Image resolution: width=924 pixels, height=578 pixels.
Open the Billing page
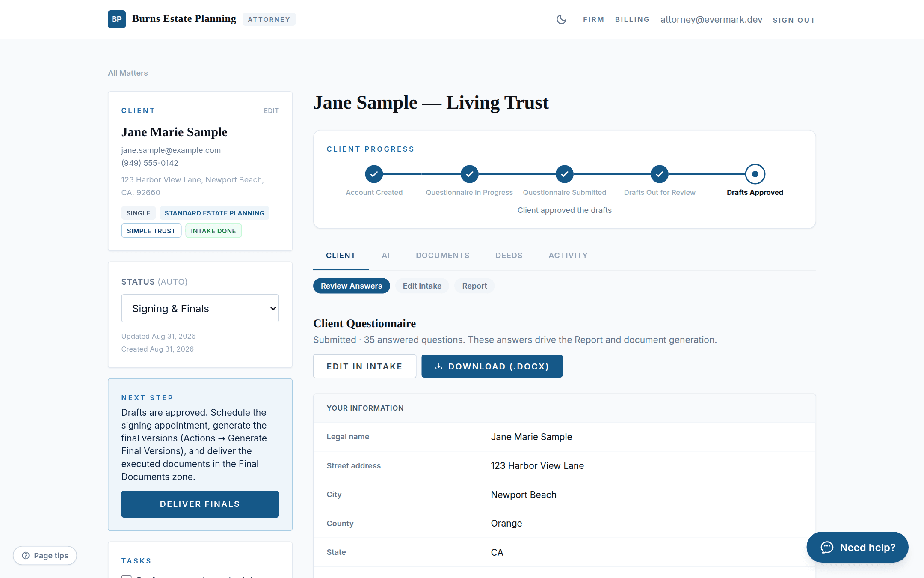point(632,19)
